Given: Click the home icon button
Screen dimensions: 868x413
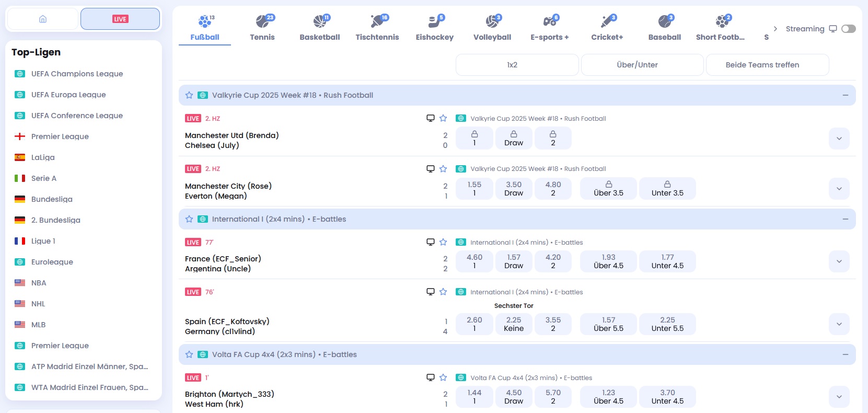Looking at the screenshot, I should (x=43, y=19).
